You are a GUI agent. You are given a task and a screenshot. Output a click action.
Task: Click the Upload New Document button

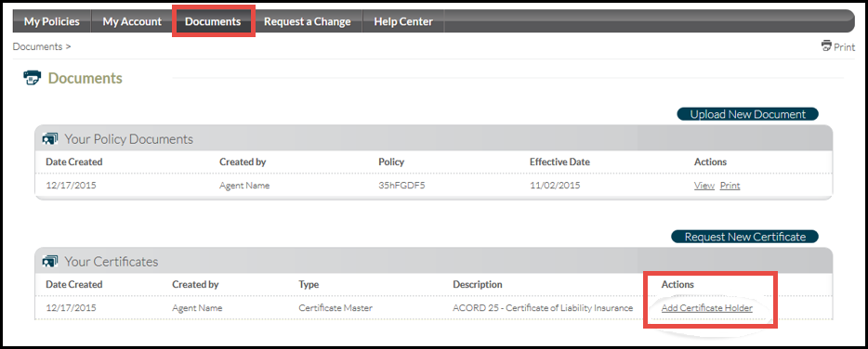747,114
